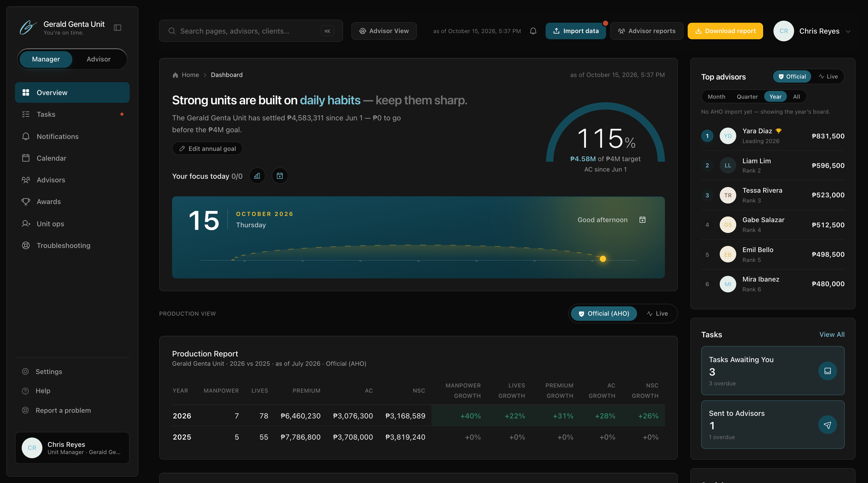This screenshot has height=483, width=868.
Task: Set Top advisors to Official
Action: (x=792, y=76)
